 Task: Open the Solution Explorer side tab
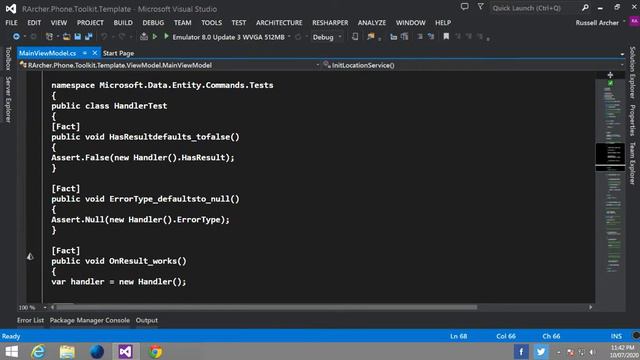pyautogui.click(x=632, y=72)
